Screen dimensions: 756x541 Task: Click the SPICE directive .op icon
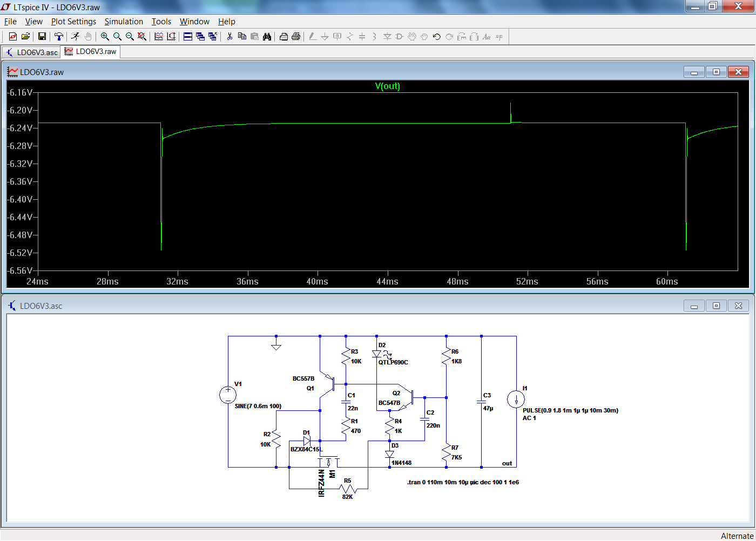tap(499, 37)
